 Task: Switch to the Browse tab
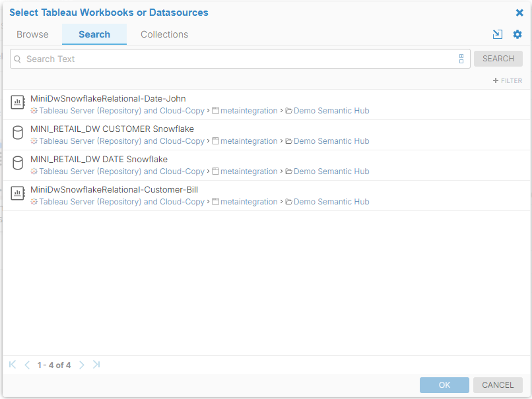32,34
